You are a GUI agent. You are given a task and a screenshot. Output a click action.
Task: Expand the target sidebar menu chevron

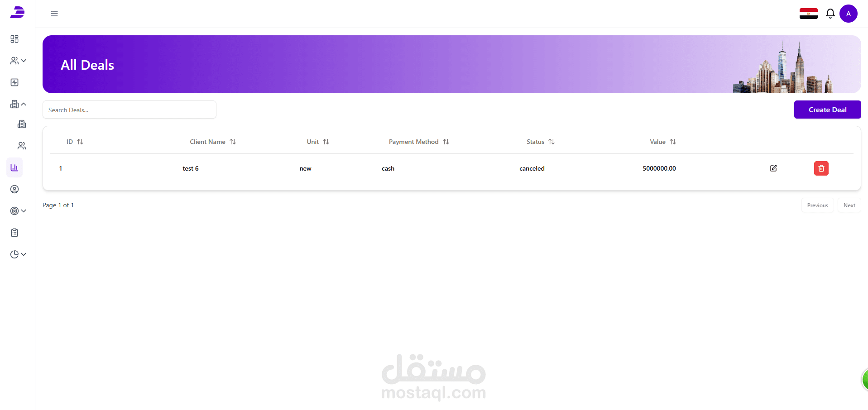click(x=24, y=211)
